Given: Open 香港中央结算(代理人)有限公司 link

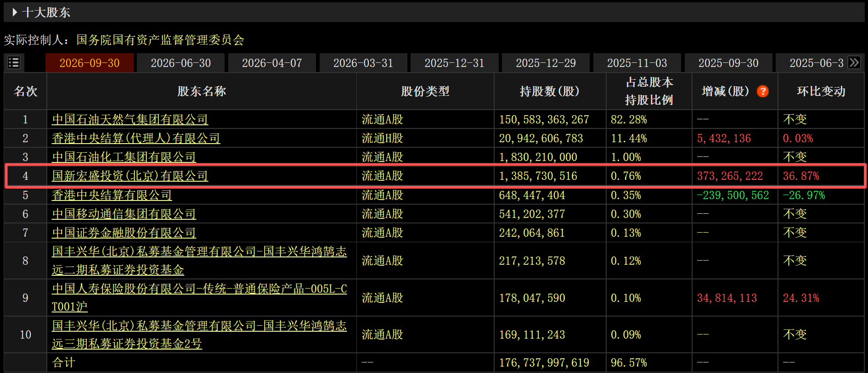Looking at the screenshot, I should coord(136,138).
